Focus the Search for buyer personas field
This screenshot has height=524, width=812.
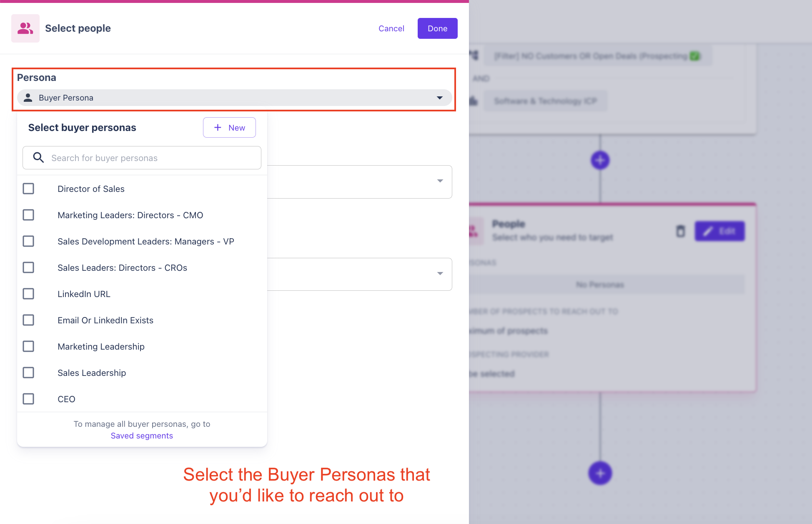point(150,158)
